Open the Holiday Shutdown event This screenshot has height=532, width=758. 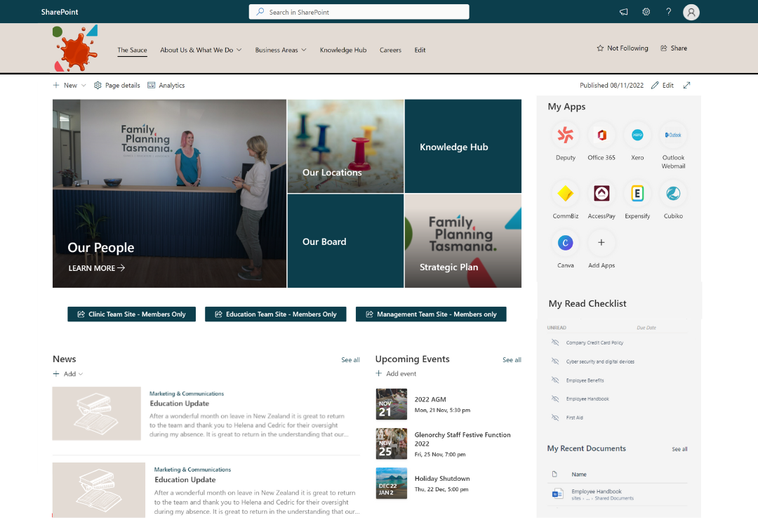click(442, 479)
